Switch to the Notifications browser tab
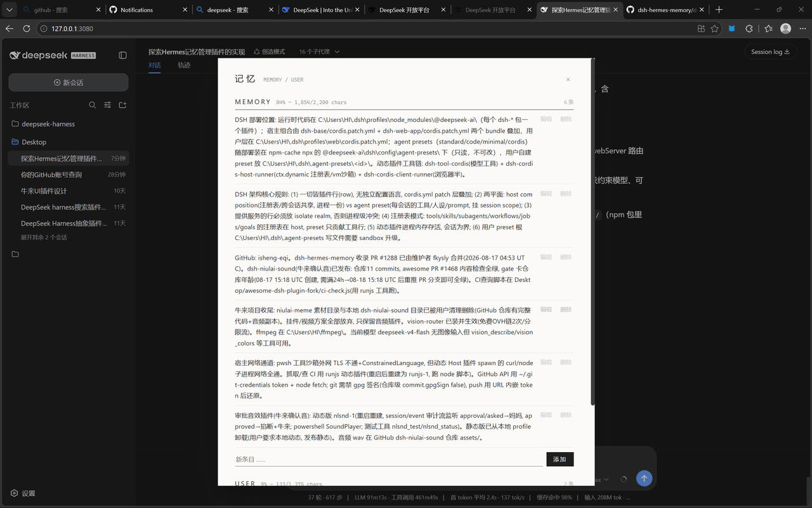Screen dimensions: 812x508 tap(149, 10)
